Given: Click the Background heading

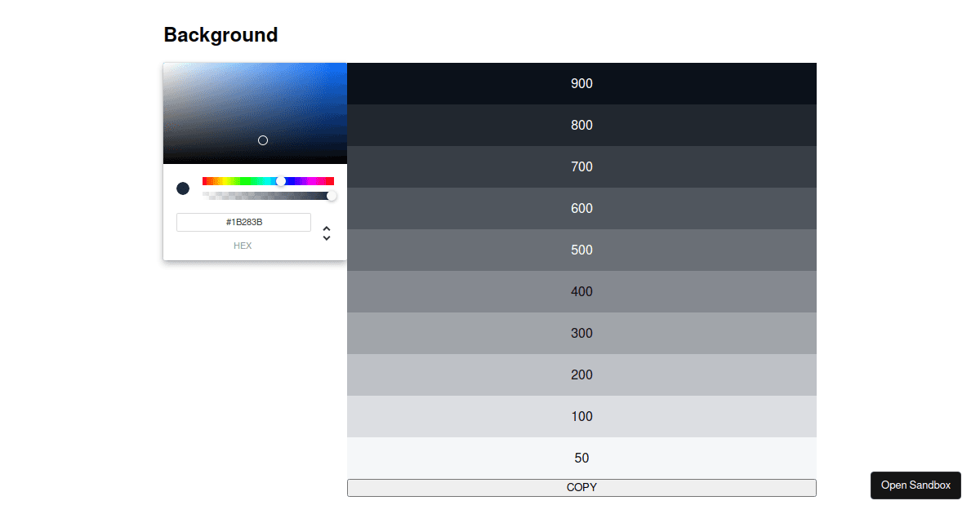Looking at the screenshot, I should pos(220,35).
